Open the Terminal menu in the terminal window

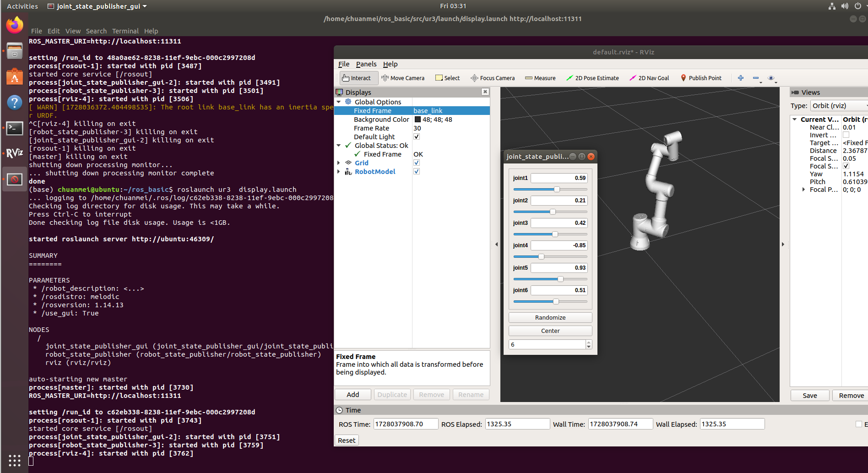tap(125, 31)
